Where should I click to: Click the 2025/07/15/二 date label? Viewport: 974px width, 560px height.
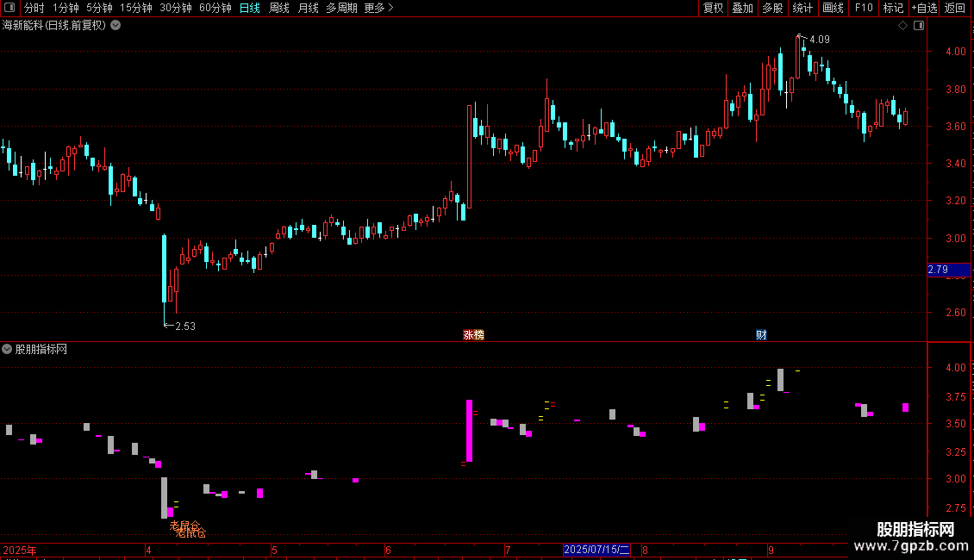(x=597, y=550)
